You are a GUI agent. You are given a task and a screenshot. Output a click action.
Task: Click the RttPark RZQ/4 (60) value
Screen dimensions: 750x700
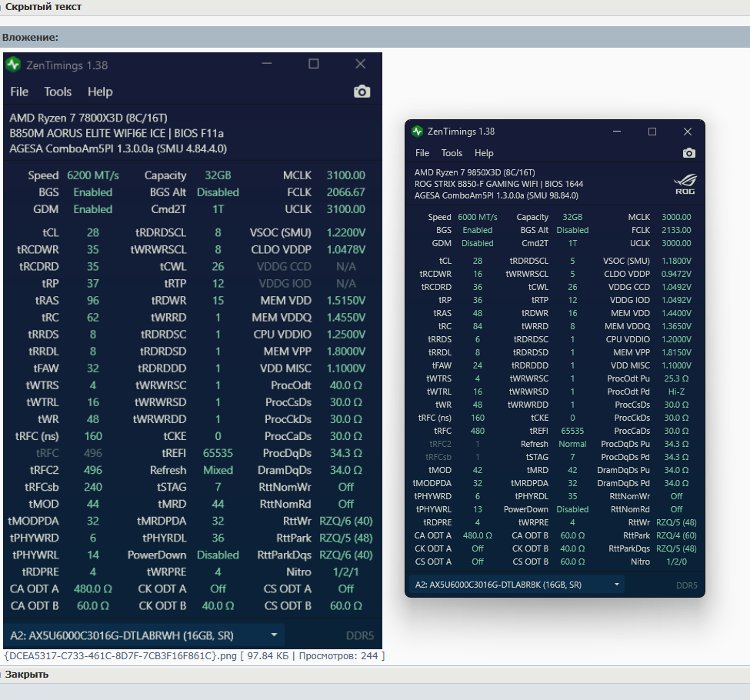click(676, 535)
